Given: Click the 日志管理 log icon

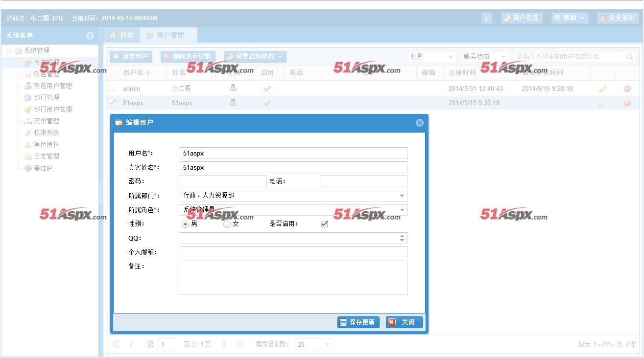Looking at the screenshot, I should 28,156.
